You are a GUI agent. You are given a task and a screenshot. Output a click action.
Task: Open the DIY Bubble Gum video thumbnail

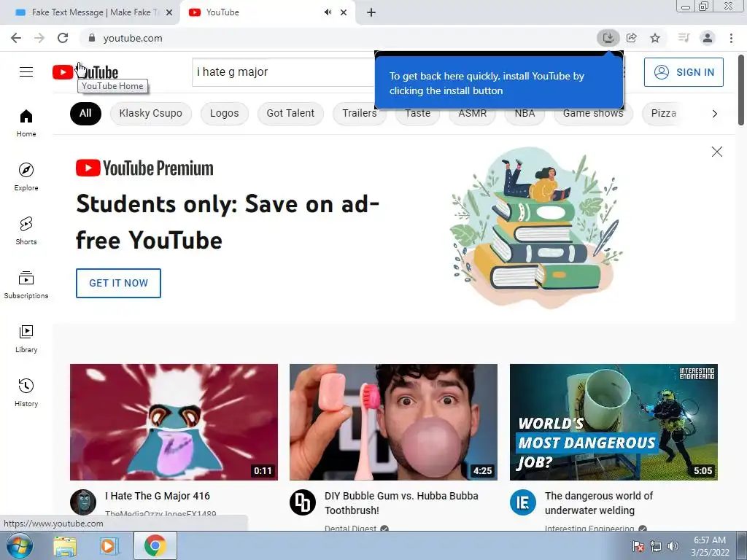coord(393,422)
